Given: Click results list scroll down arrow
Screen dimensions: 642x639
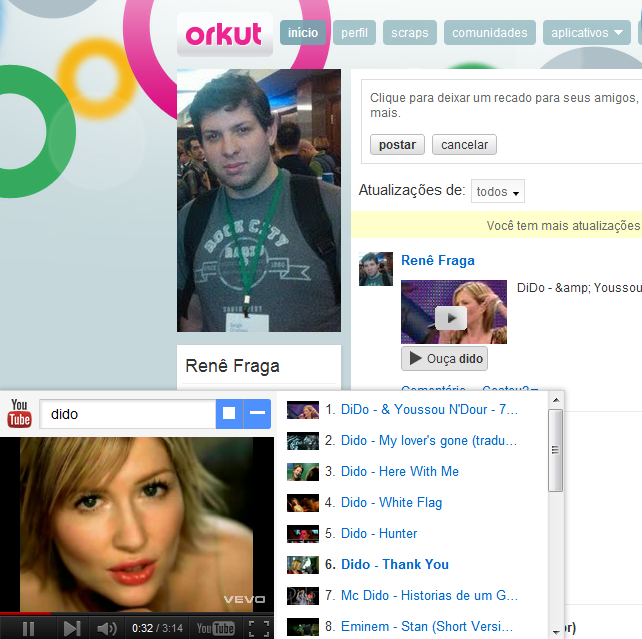Looking at the screenshot, I should tap(556, 632).
